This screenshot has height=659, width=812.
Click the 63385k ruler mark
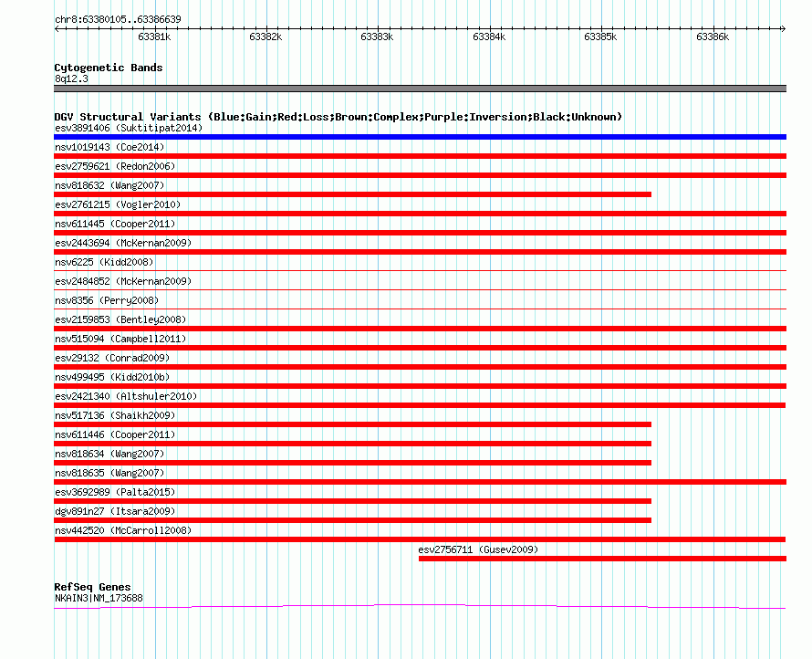click(x=600, y=37)
